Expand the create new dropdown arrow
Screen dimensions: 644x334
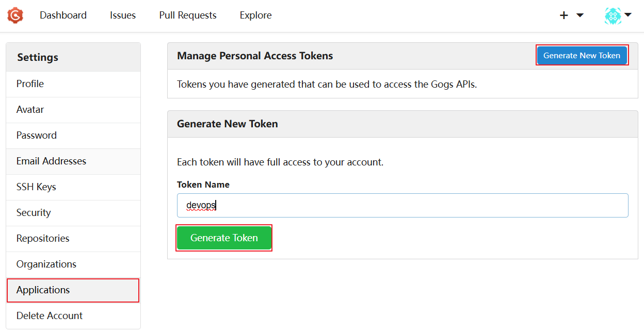[580, 15]
